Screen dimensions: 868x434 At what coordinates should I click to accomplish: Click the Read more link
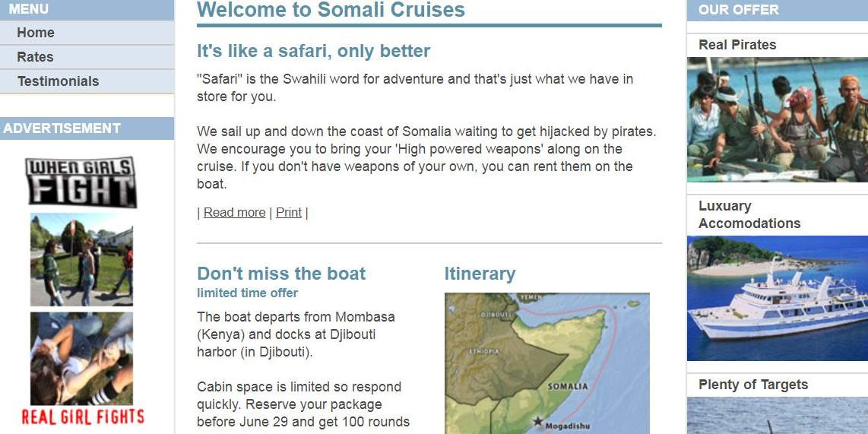tap(234, 213)
